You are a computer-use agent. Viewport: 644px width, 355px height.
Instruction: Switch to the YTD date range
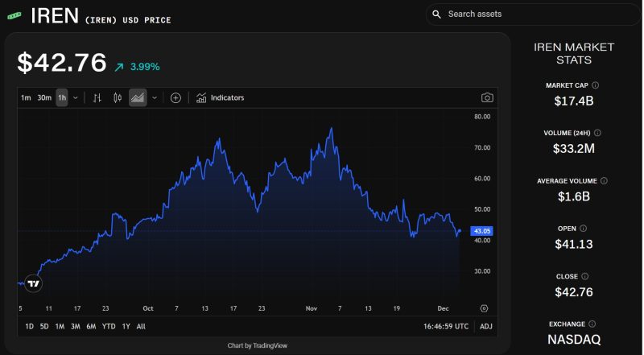coord(108,326)
